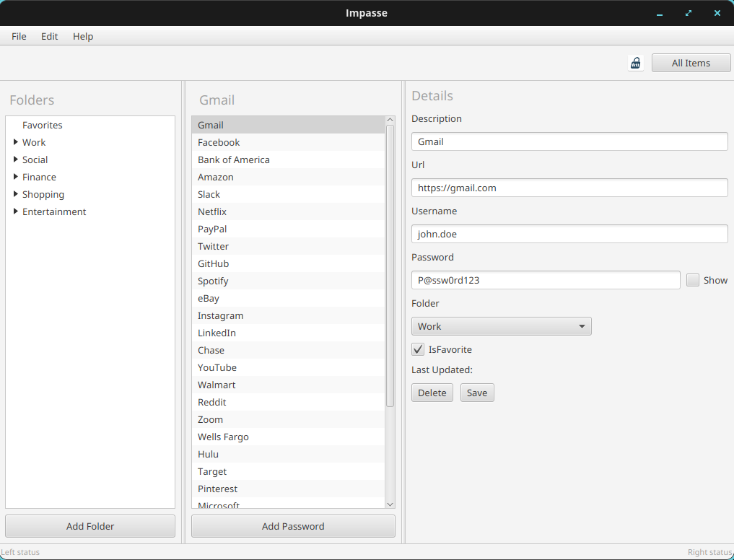Select the LinkedIn entry

click(x=288, y=333)
